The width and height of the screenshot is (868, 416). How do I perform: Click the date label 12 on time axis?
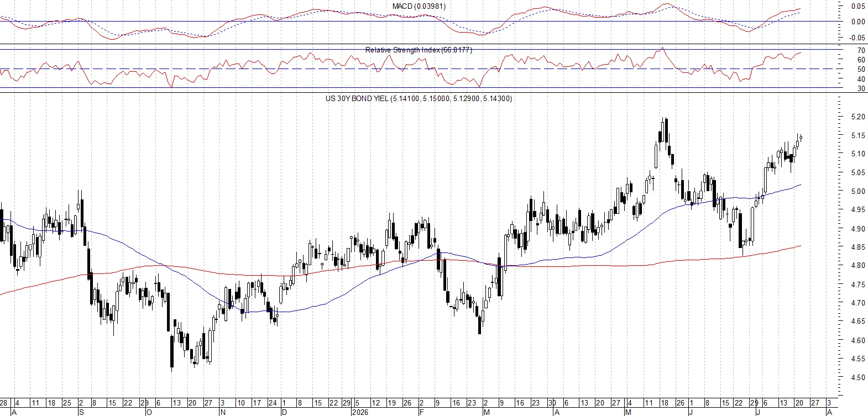click(x=375, y=403)
